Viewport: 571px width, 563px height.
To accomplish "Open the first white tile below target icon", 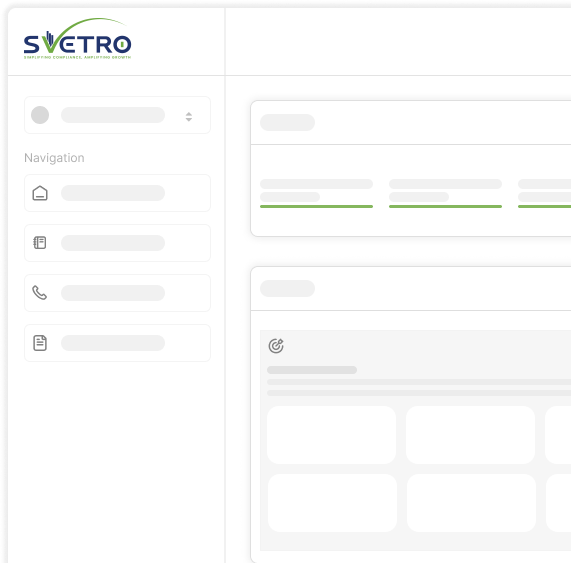I will coord(331,435).
